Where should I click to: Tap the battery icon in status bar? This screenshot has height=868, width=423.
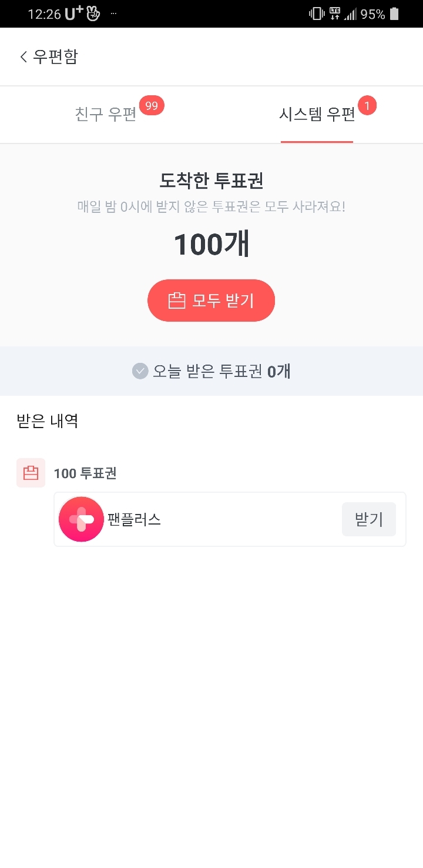(394, 14)
